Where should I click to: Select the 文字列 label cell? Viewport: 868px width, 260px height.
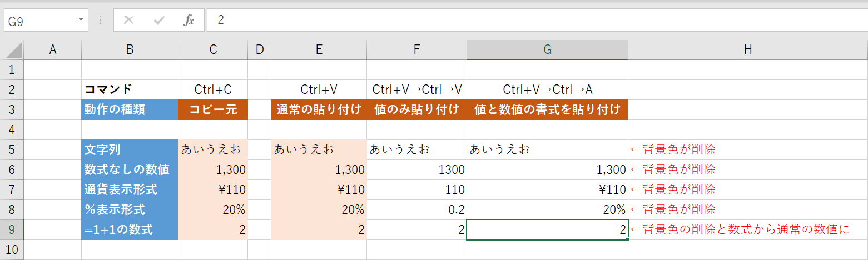click(130, 149)
